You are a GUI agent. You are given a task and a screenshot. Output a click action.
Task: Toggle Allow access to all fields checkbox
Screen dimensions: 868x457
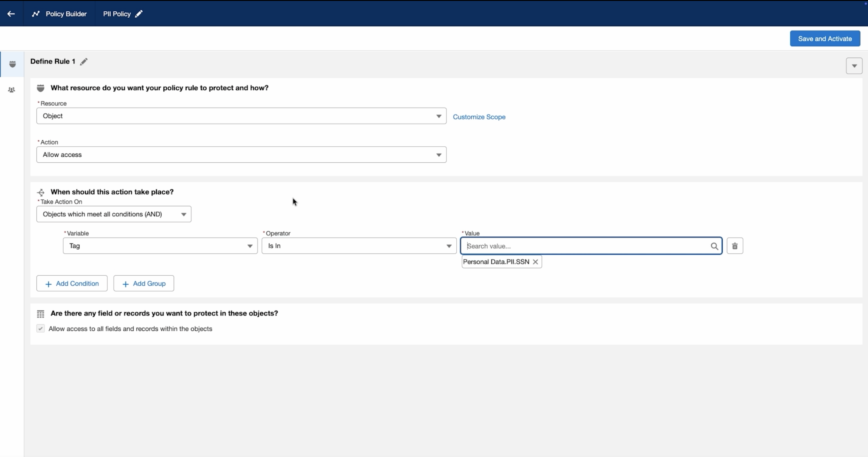point(40,328)
